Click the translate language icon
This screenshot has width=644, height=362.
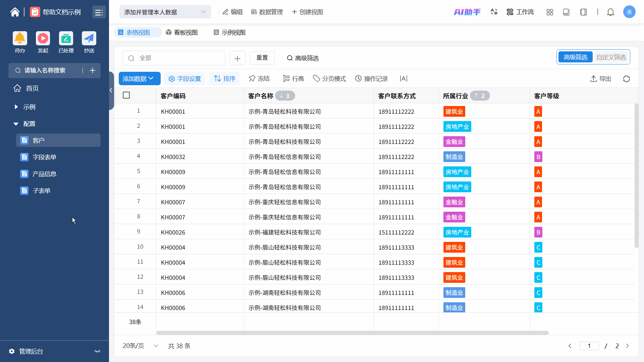(x=494, y=12)
